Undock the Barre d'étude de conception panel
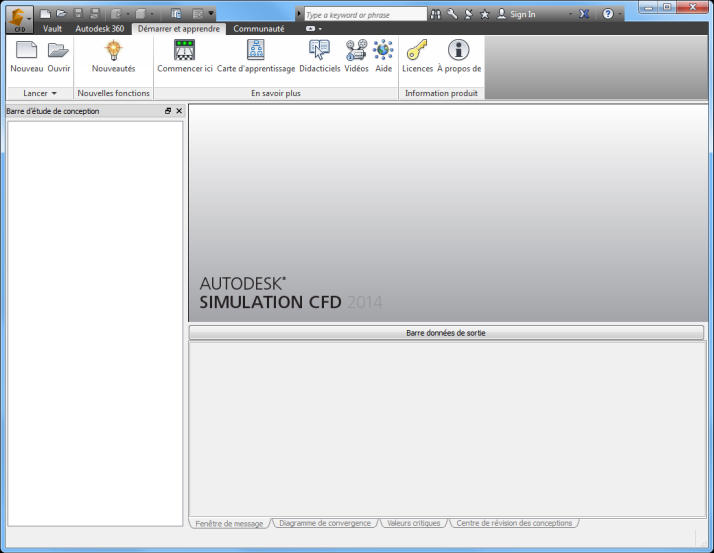 click(x=168, y=111)
